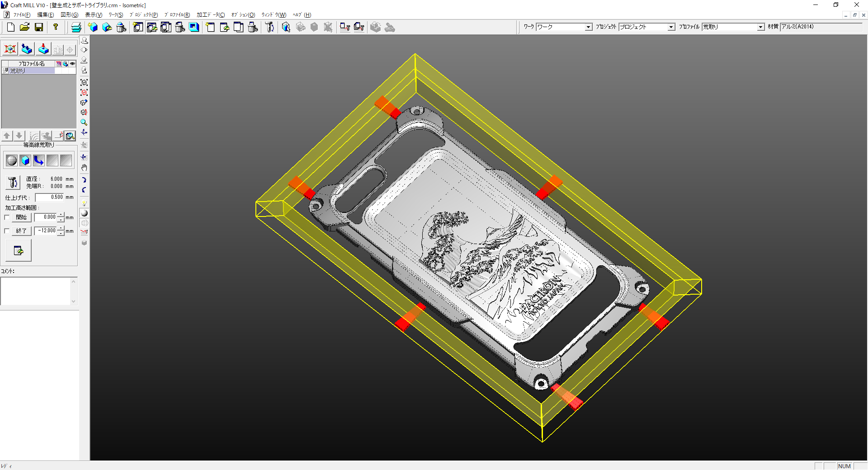Increase the end height spinner value

point(61,229)
